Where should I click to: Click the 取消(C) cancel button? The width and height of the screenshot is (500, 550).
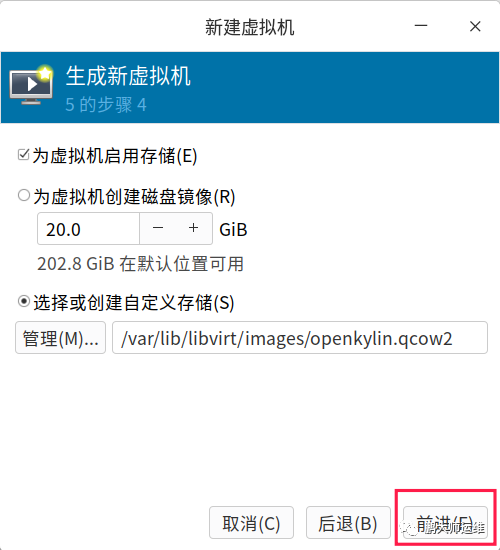pos(251,523)
